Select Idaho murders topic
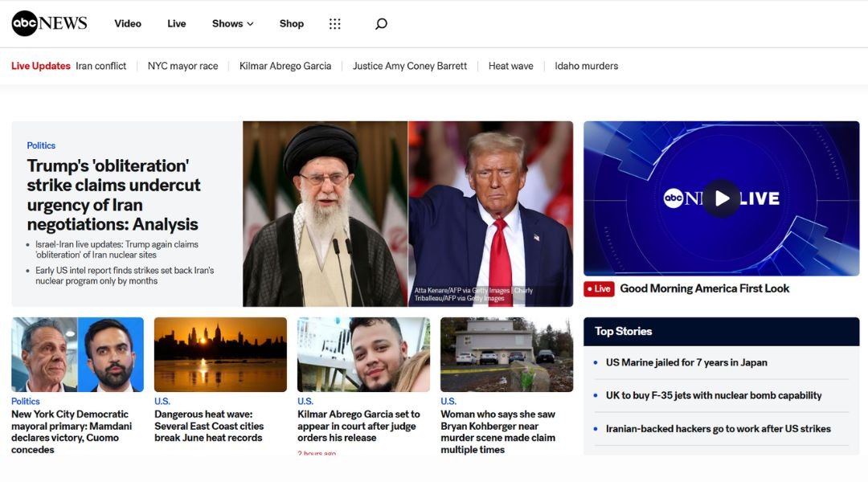 [x=586, y=66]
